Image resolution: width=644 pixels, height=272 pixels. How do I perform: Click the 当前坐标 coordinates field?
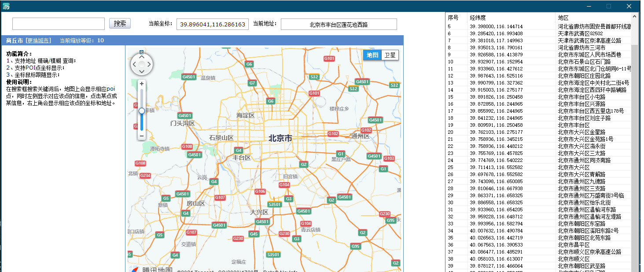[213, 25]
